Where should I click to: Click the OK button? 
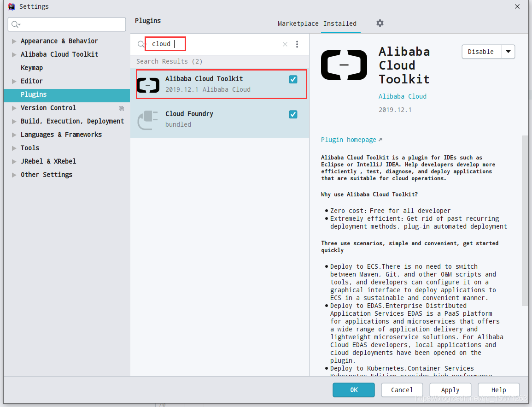tap(354, 389)
